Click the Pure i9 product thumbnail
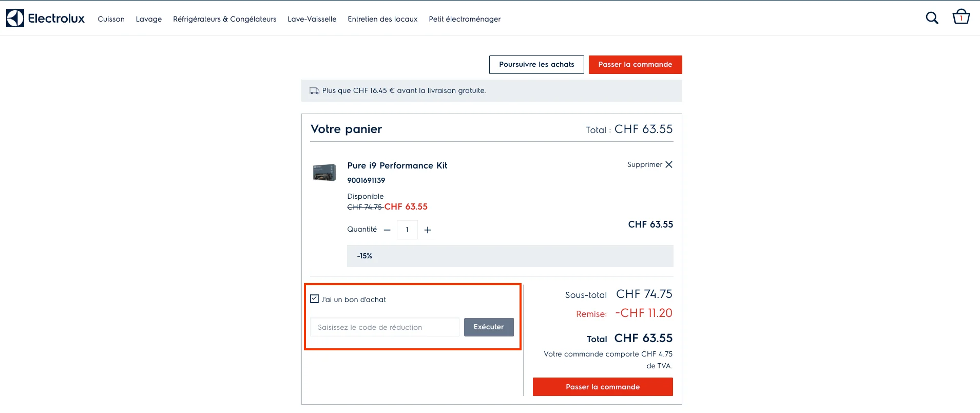Image resolution: width=980 pixels, height=413 pixels. coord(324,172)
